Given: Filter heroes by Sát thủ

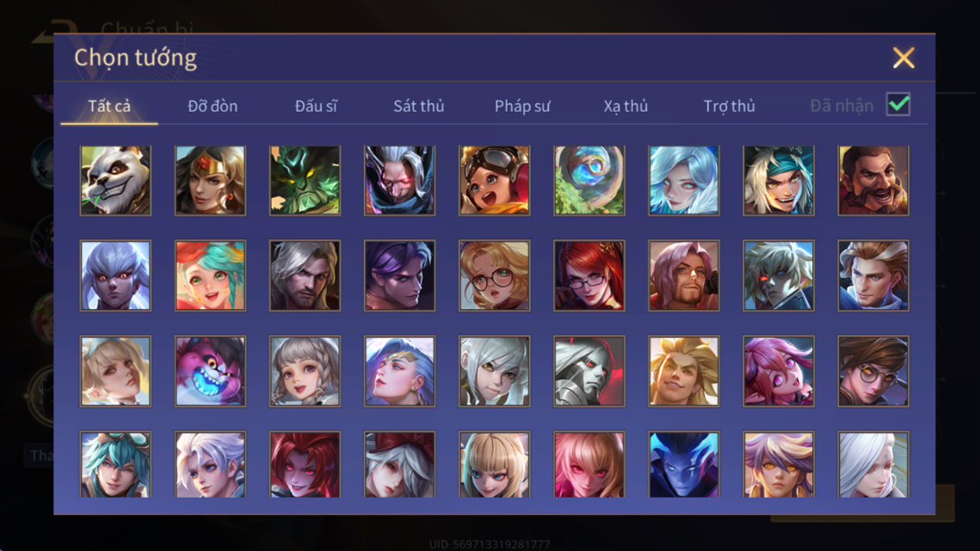Looking at the screenshot, I should click(419, 106).
